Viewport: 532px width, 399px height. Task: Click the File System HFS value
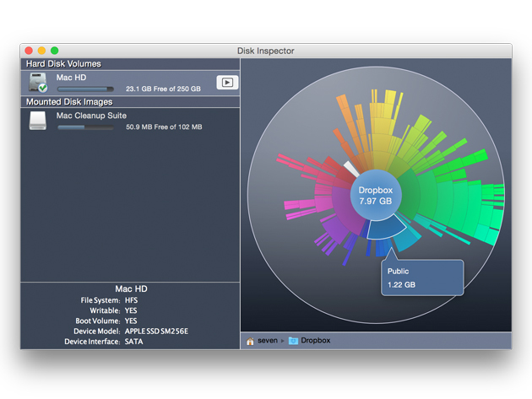pyautogui.click(x=131, y=300)
